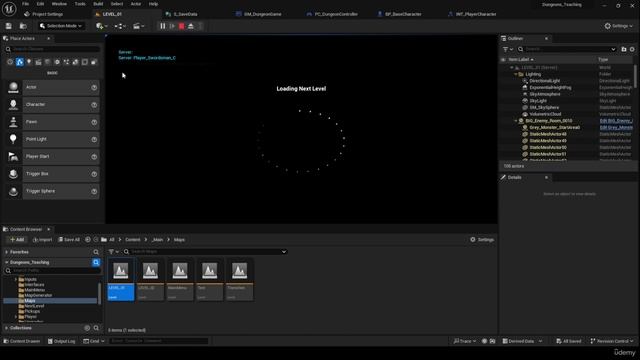Open help for Trigger Sphere entry

point(94,191)
